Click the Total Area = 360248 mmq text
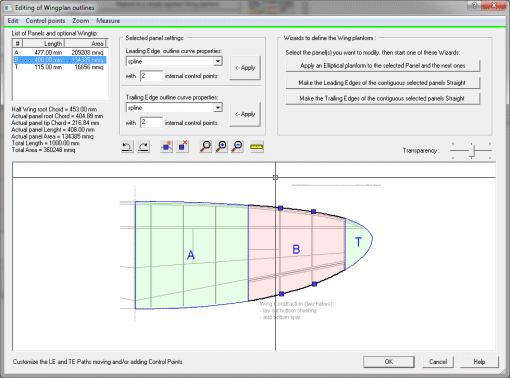Image resolution: width=510 pixels, height=378 pixels. click(x=43, y=150)
